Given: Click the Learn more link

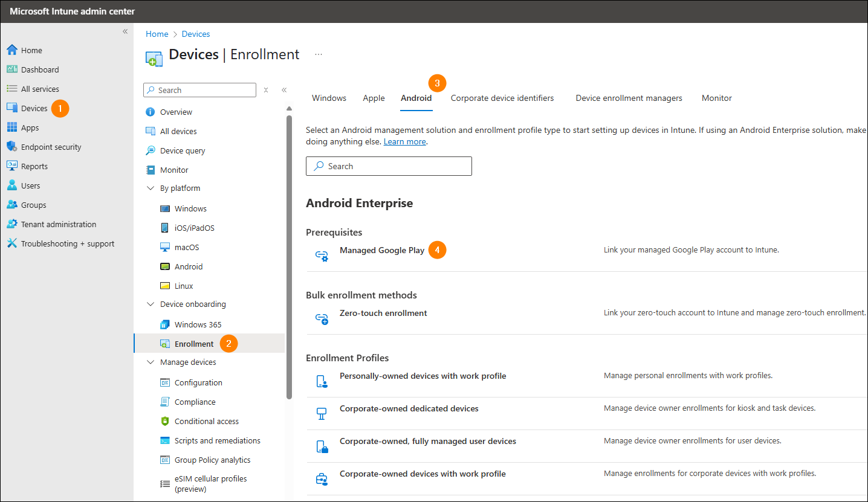Looking at the screenshot, I should pos(404,141).
